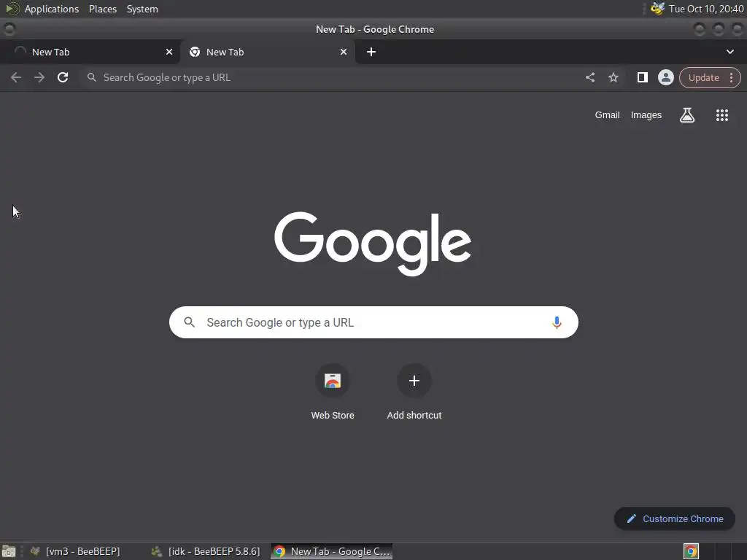The height and width of the screenshot is (560, 747).
Task: Select the second New Tab
Action: pos(267,52)
